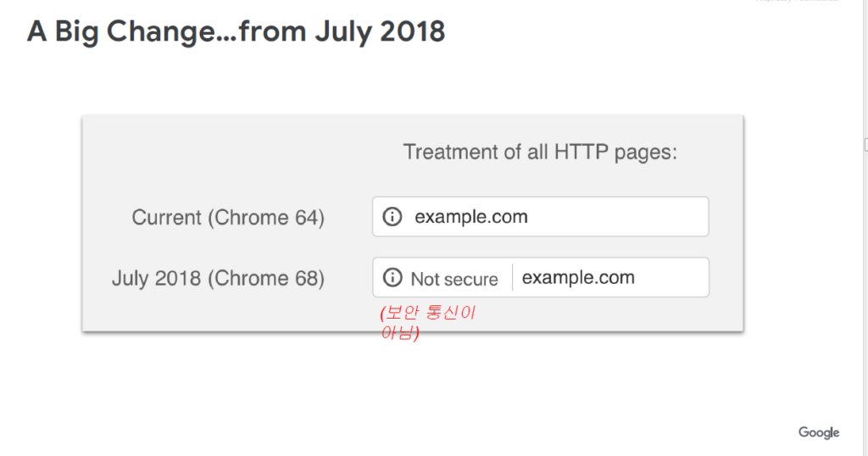Click the divider between Not secure and example.com

tap(512, 277)
